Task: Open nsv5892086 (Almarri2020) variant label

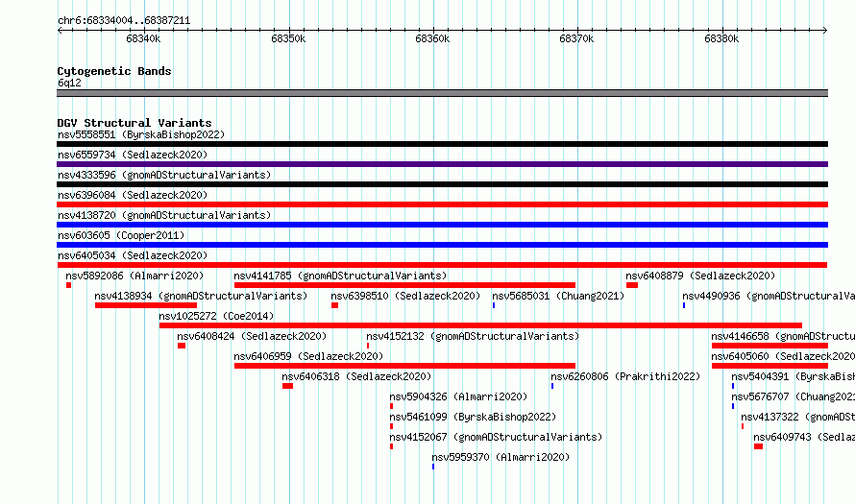Action: tap(134, 276)
